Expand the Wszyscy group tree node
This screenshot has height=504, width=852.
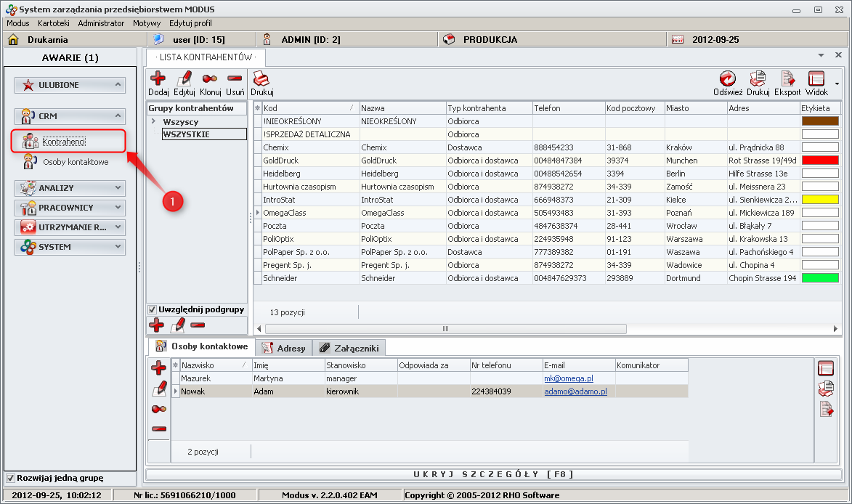pyautogui.click(x=153, y=122)
